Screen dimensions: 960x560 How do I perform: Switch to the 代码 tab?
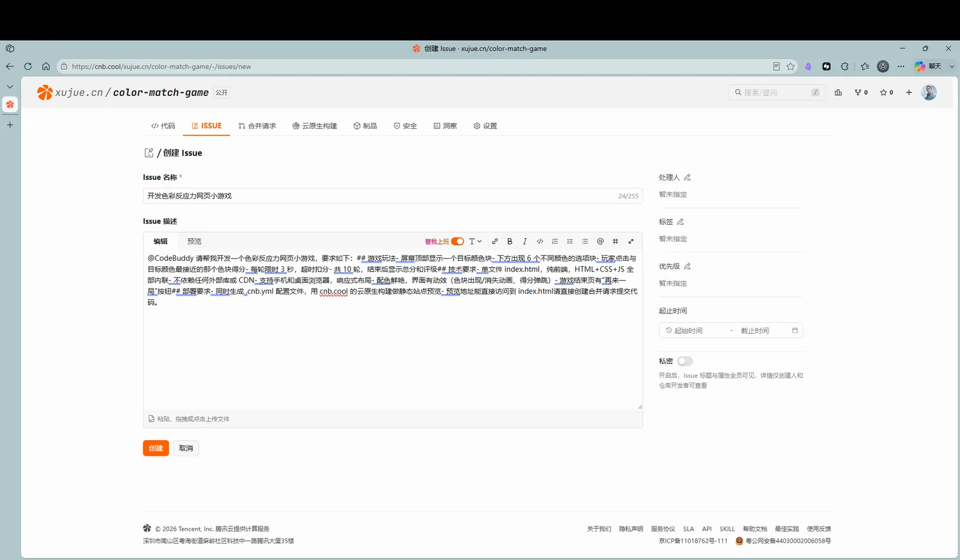click(163, 126)
